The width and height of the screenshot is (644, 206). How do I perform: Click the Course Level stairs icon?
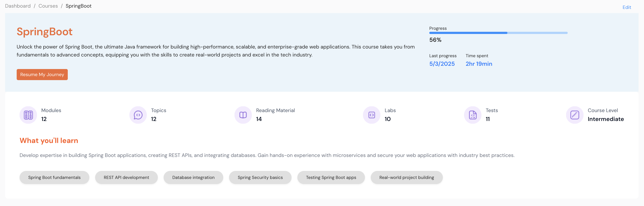coord(574,115)
